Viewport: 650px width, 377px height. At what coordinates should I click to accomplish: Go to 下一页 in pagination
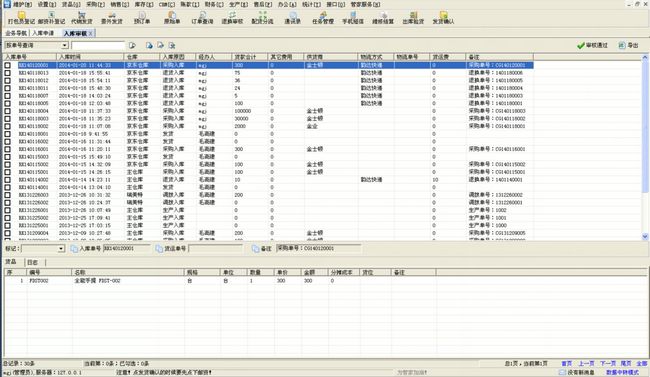tap(608, 363)
